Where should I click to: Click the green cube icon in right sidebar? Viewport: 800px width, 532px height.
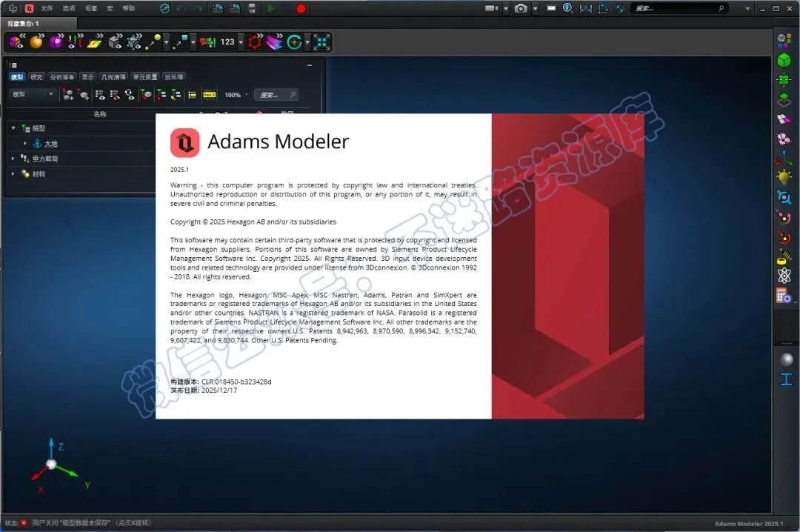coord(784,60)
